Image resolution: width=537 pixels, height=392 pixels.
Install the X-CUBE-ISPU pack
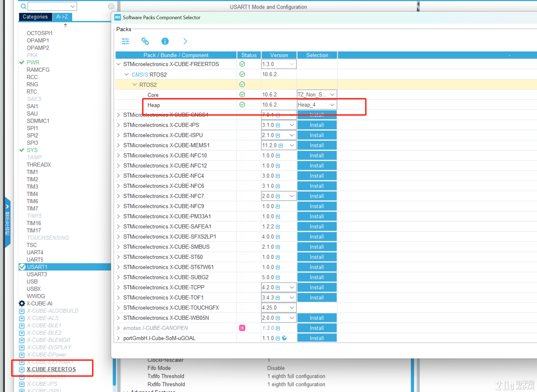(x=317, y=135)
